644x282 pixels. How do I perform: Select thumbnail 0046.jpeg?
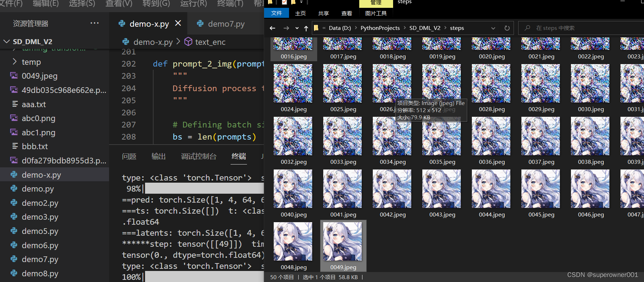point(590,189)
